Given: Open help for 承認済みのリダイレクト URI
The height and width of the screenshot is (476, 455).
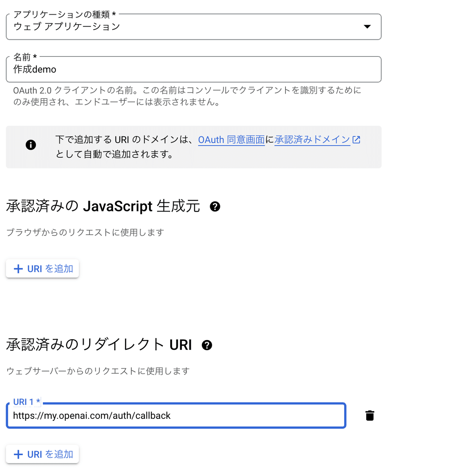Looking at the screenshot, I should 207,345.
